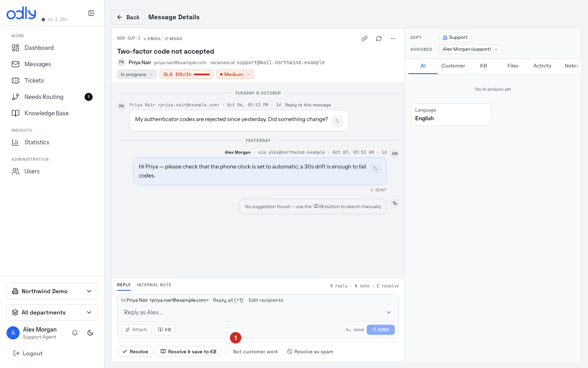Open the All departments selector
588x368 pixels.
point(52,312)
